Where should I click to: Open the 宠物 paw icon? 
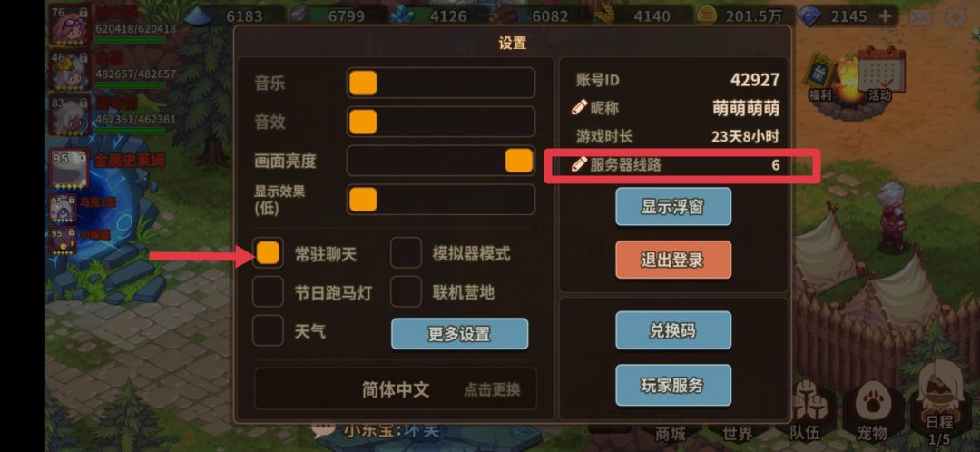871,413
